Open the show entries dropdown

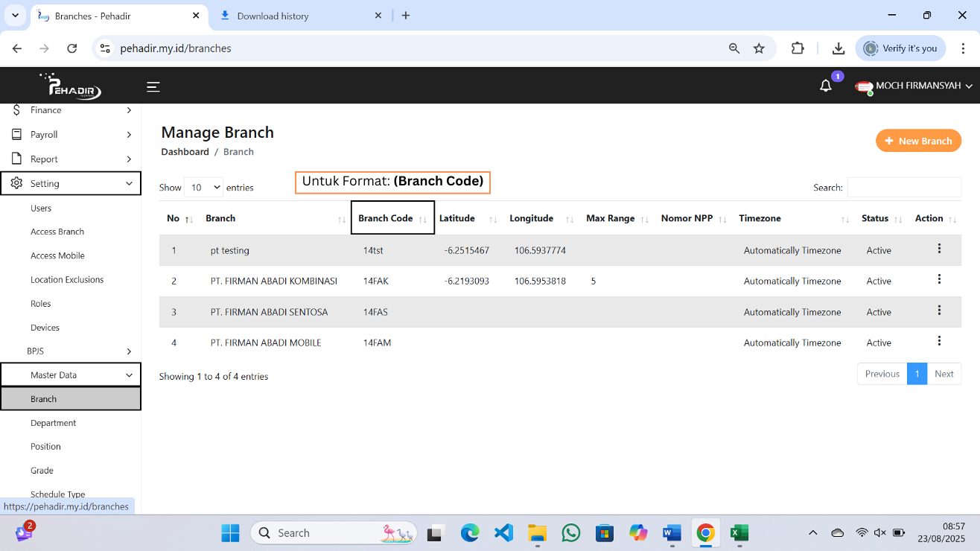(203, 188)
